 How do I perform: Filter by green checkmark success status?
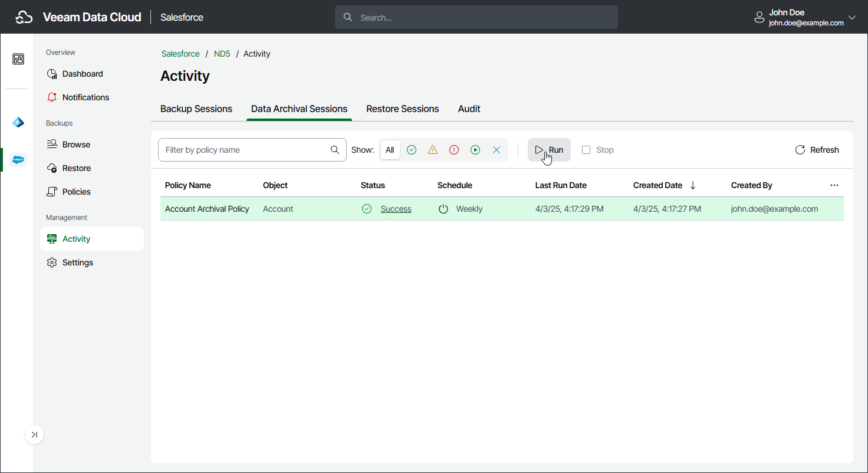point(412,150)
